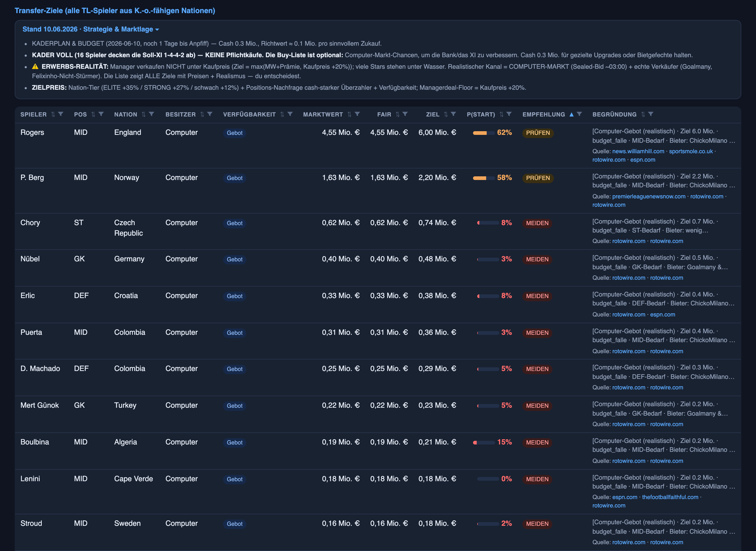756x551 pixels.
Task: Click the Gebot badge for Lenini
Action: coord(234,479)
